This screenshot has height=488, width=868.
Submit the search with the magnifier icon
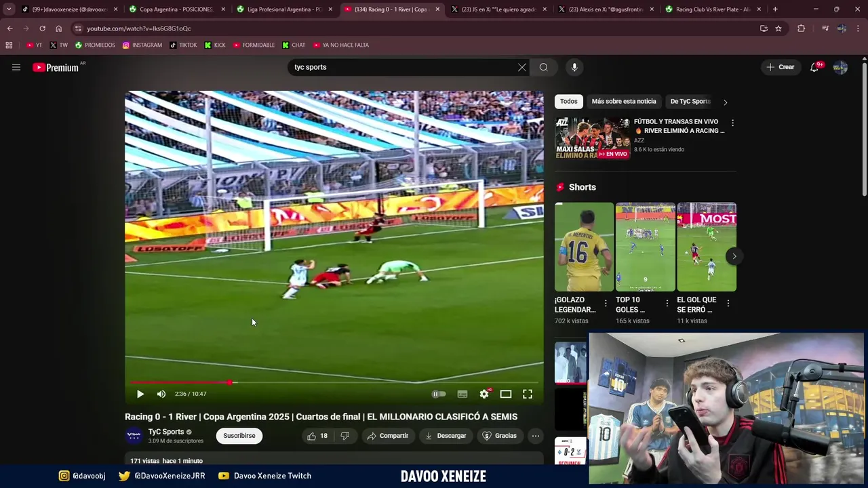click(x=544, y=67)
